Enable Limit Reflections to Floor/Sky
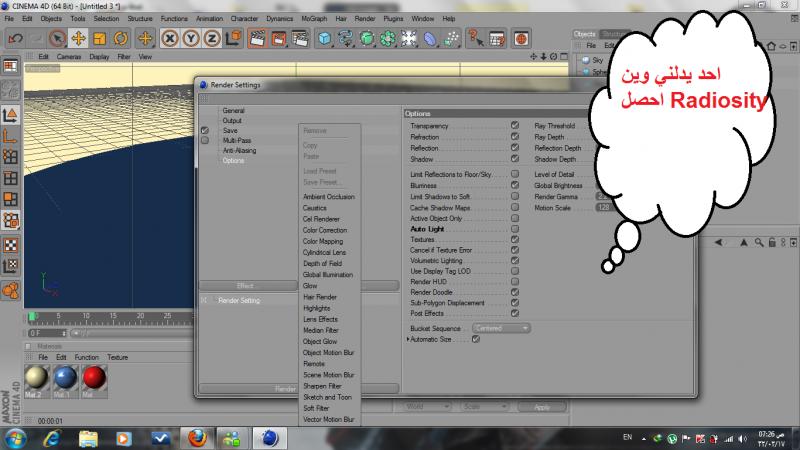 (x=515, y=174)
